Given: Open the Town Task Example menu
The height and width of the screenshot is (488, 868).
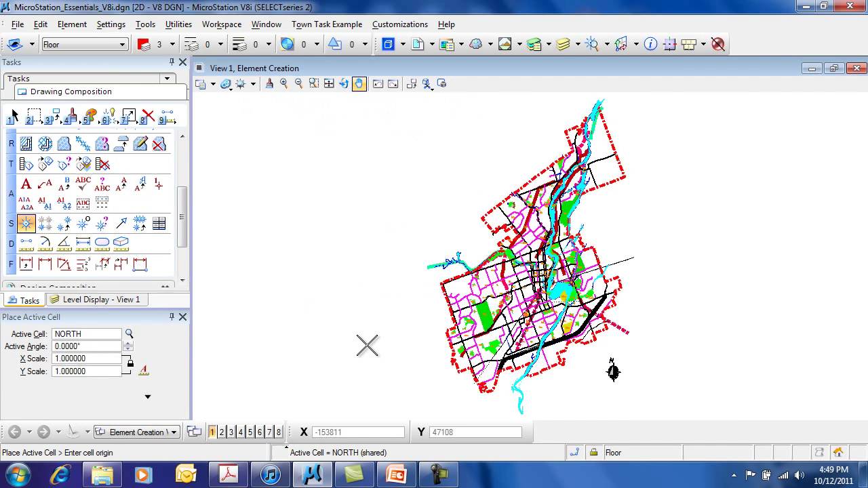Looking at the screenshot, I should [x=327, y=24].
